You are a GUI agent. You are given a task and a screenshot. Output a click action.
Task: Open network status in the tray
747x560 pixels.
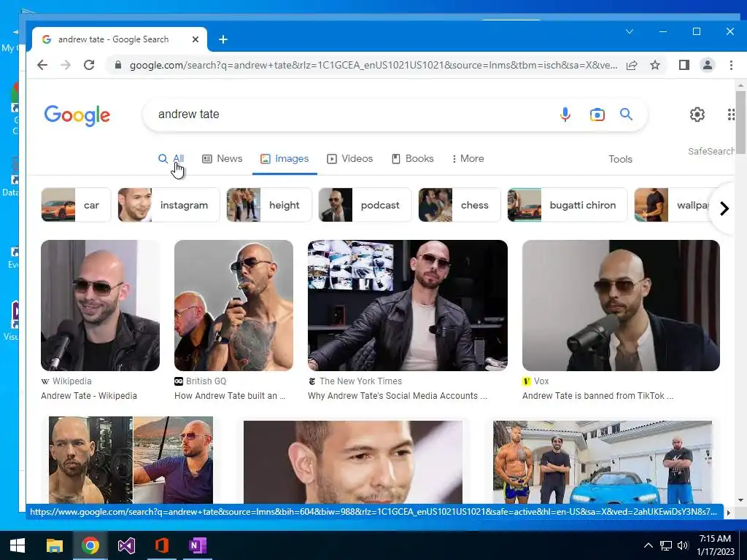pyautogui.click(x=665, y=545)
